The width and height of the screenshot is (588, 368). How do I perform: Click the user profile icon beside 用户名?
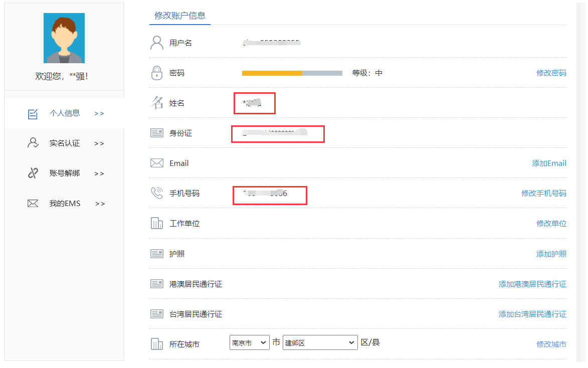(x=157, y=43)
